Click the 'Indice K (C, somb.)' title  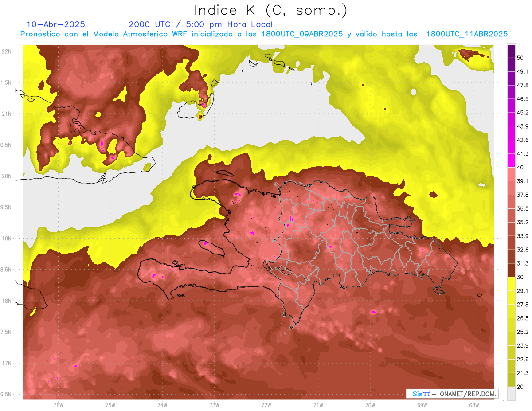(271, 10)
